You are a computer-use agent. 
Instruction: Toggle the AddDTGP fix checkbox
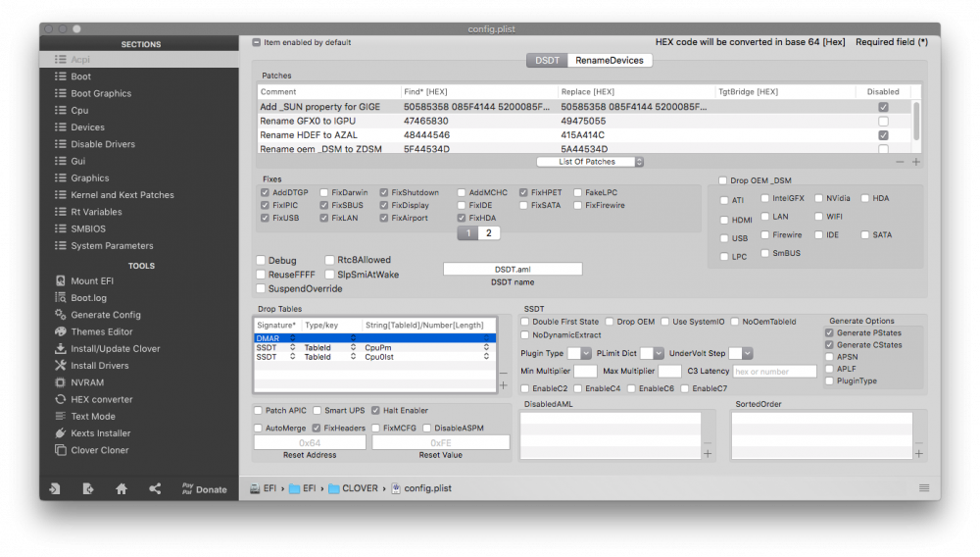click(x=265, y=192)
